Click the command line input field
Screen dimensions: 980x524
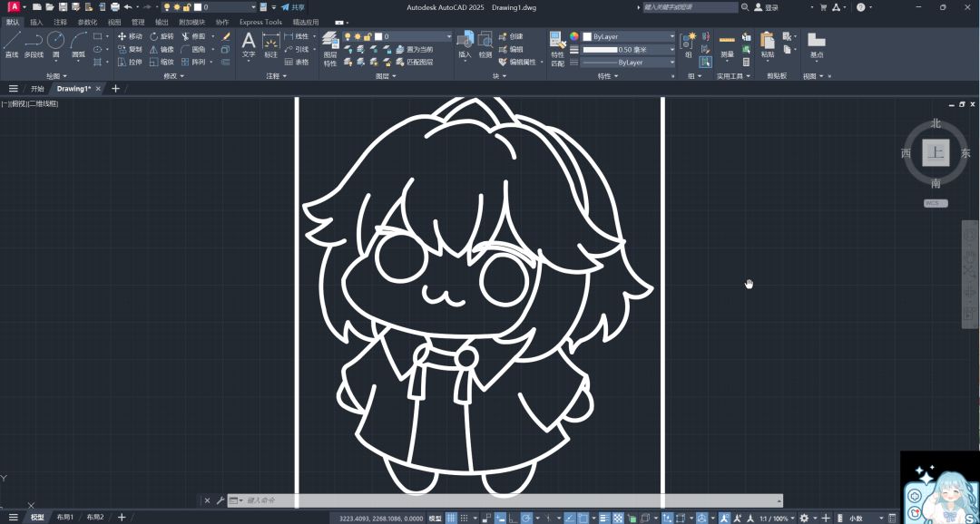[505, 500]
